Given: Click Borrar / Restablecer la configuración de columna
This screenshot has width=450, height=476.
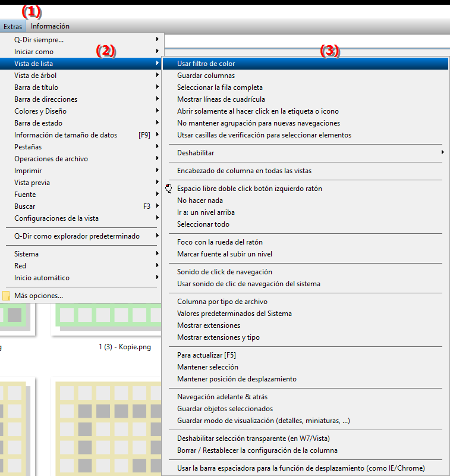Looking at the screenshot, I should pos(306,450).
